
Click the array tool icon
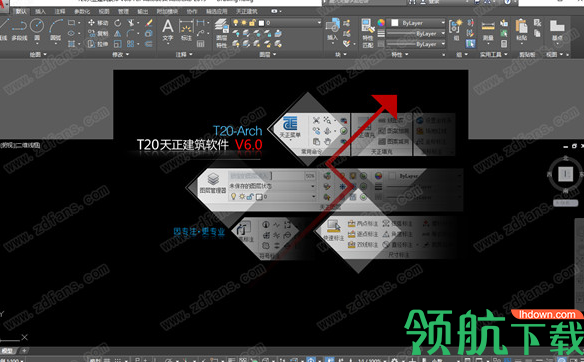(130, 44)
